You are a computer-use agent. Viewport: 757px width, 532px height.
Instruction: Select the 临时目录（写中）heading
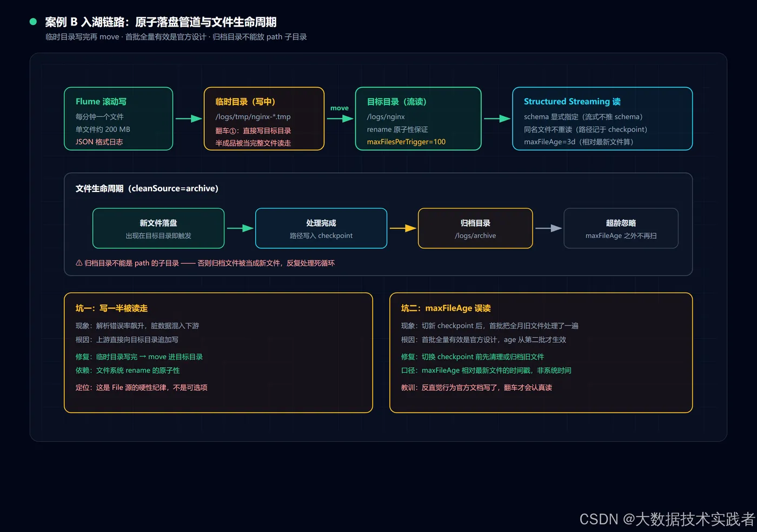[x=245, y=102]
